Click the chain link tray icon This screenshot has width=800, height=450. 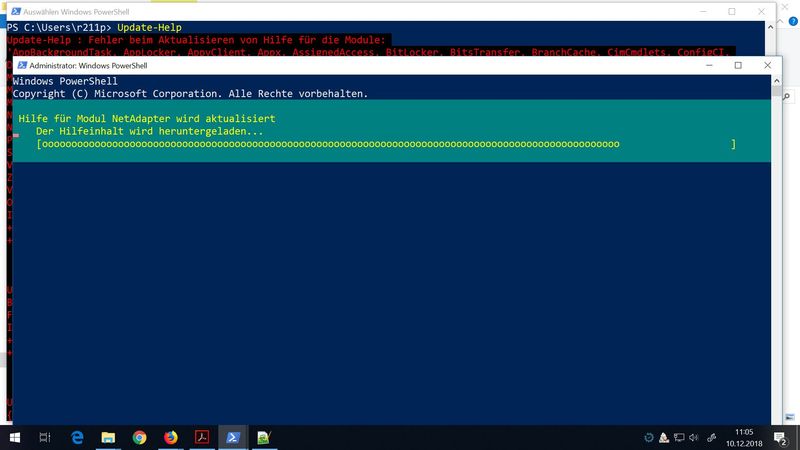pyautogui.click(x=712, y=438)
